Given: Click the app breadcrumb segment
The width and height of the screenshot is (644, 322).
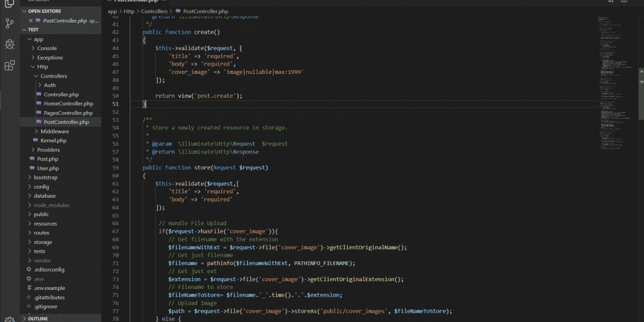Looking at the screenshot, I should click(112, 11).
